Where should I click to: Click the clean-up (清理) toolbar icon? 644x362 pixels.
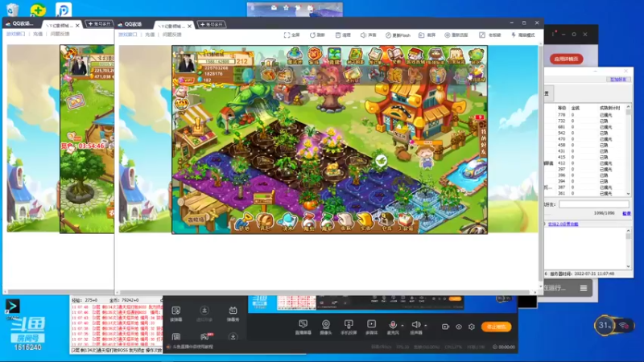(343, 35)
